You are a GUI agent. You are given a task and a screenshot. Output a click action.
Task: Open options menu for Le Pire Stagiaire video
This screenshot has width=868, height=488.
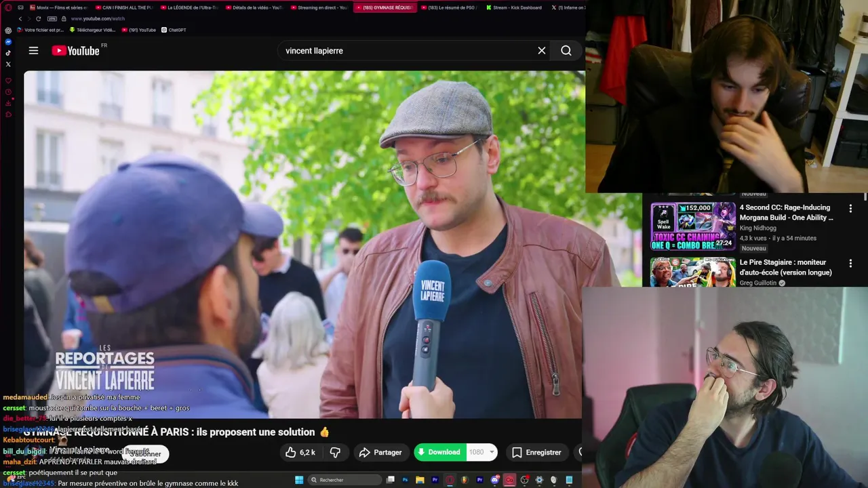[850, 263]
